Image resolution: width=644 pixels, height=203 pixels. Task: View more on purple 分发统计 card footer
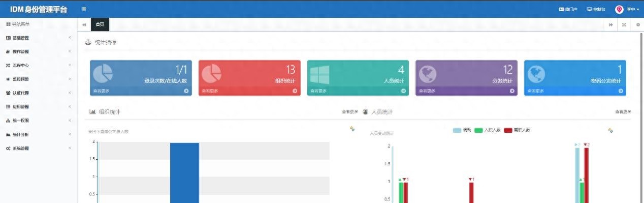[467, 91]
